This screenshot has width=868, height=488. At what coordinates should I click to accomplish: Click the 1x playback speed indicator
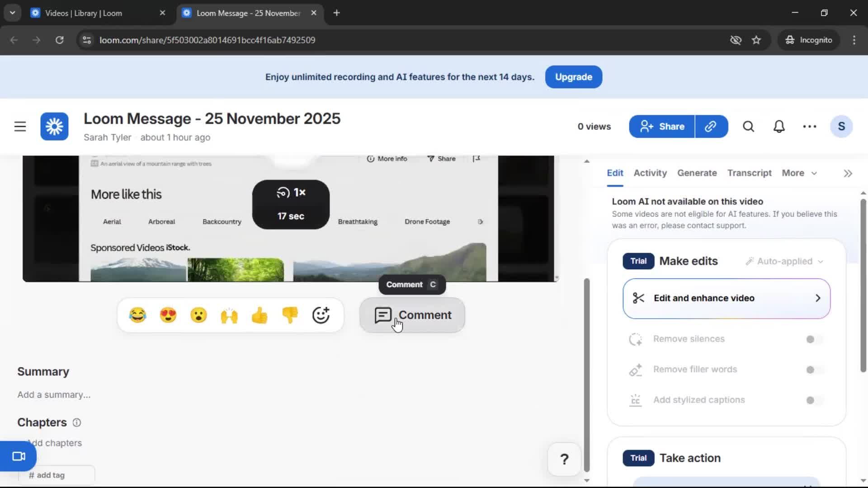point(291,192)
